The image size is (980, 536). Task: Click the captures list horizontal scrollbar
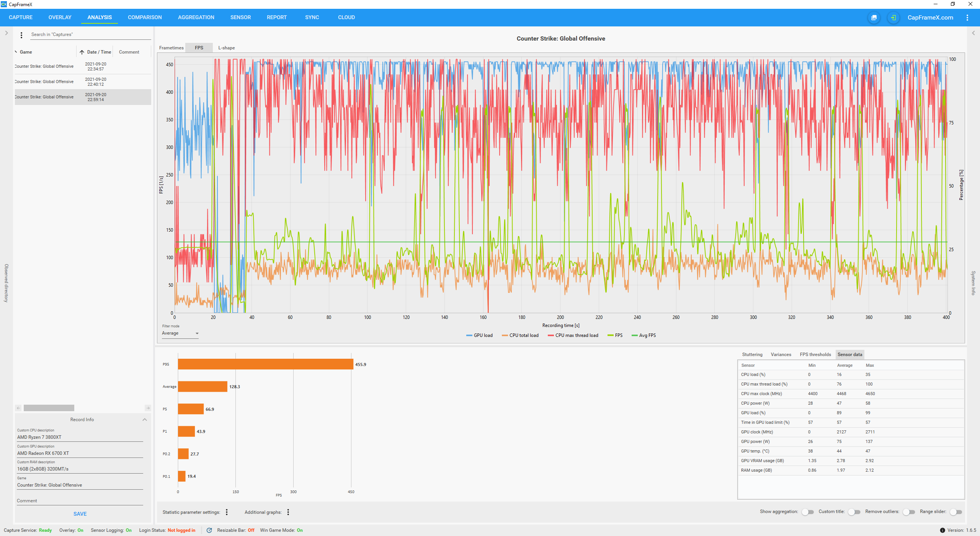49,408
